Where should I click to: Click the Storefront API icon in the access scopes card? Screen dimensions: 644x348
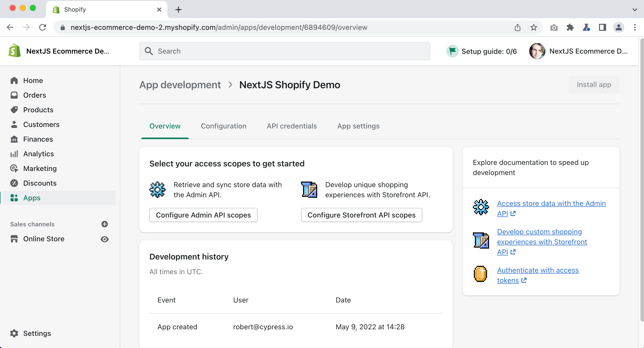tap(309, 189)
